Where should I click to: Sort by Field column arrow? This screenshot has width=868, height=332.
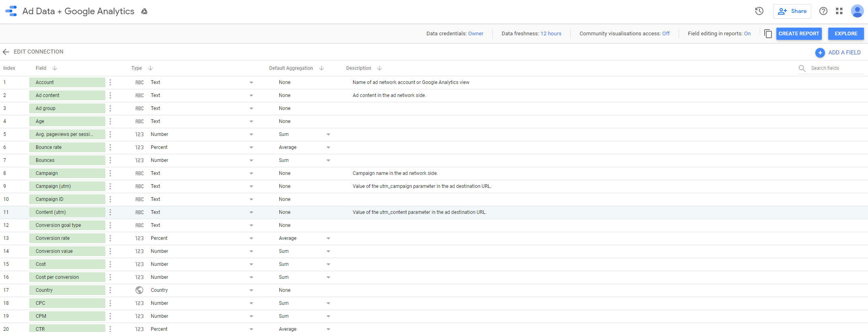[x=55, y=68]
